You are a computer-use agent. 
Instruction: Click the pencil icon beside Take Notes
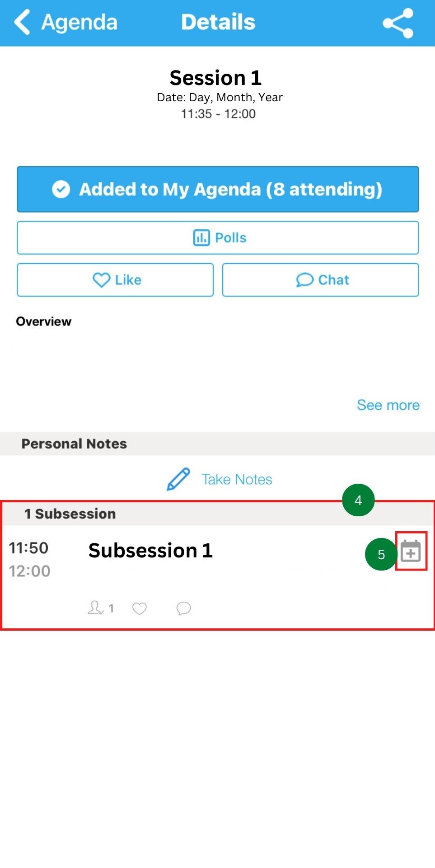point(178,479)
